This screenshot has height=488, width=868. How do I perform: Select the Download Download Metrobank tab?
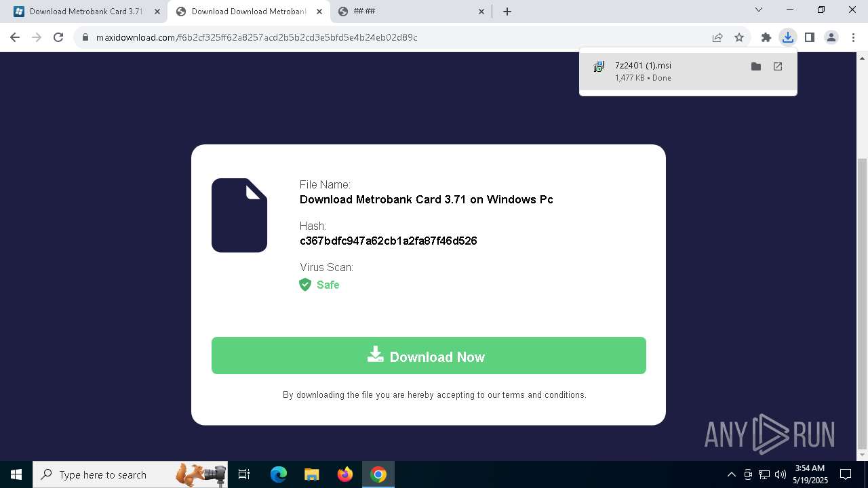click(x=248, y=12)
